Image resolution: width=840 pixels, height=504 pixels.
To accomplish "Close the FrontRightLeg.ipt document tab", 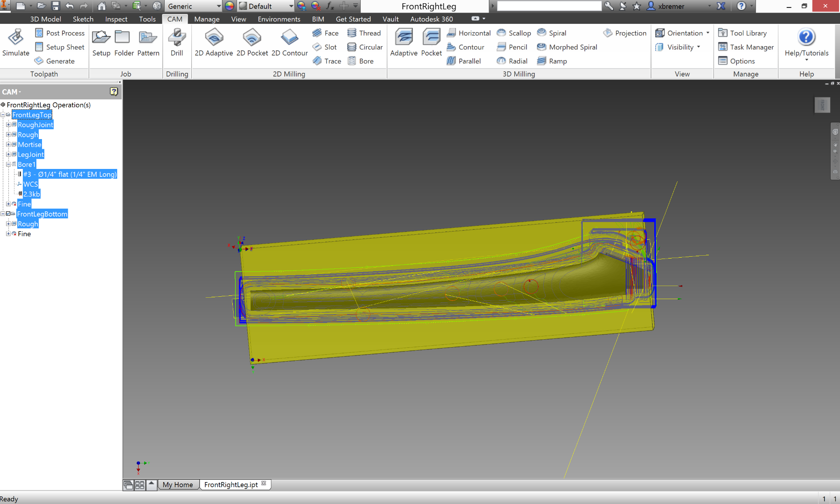I will click(x=264, y=483).
